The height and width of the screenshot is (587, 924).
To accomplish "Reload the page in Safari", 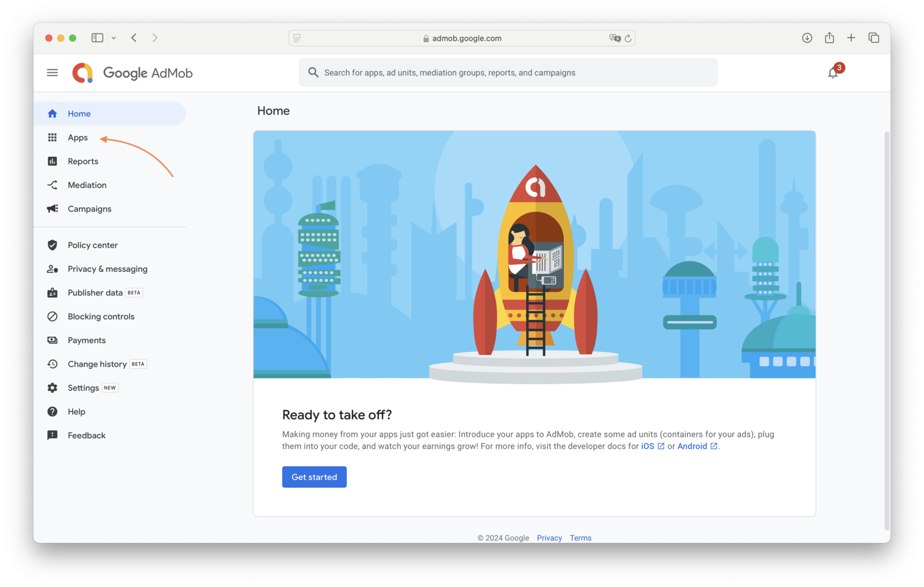I will (628, 38).
